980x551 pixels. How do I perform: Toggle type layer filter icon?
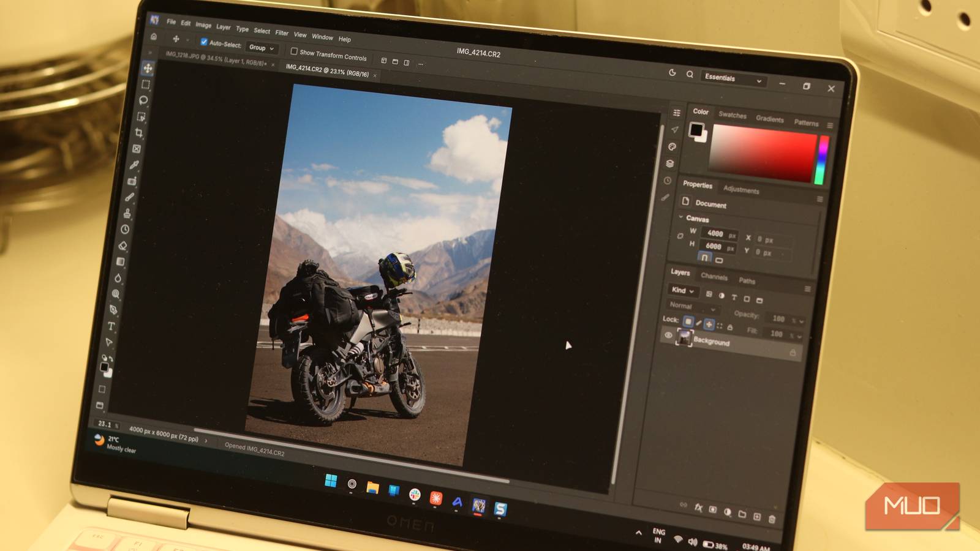click(x=734, y=297)
